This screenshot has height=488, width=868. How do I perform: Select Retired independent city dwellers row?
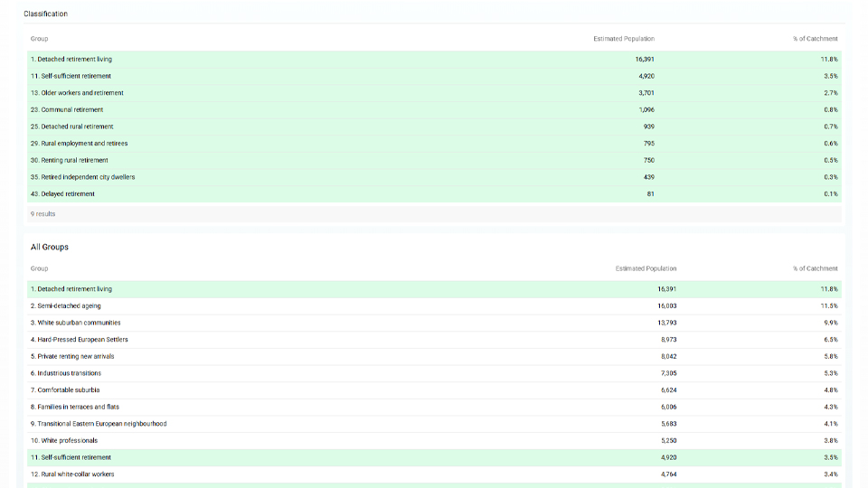(83, 177)
